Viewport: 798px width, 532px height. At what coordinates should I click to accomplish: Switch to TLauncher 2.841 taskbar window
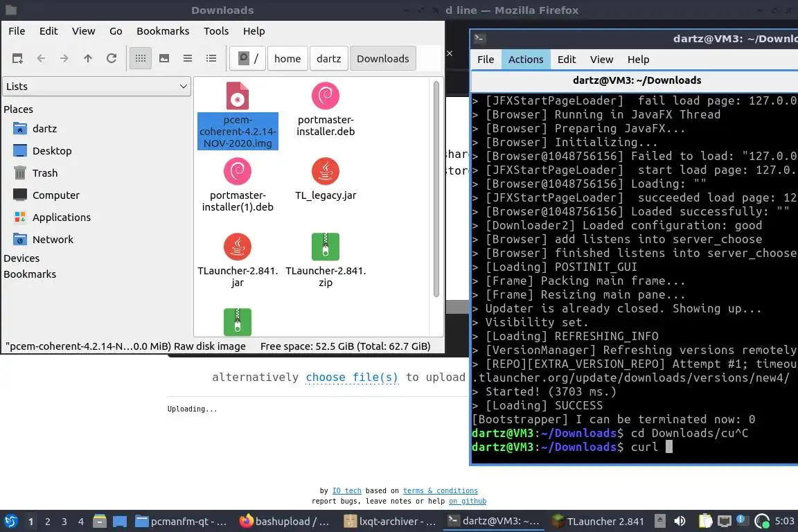point(598,522)
